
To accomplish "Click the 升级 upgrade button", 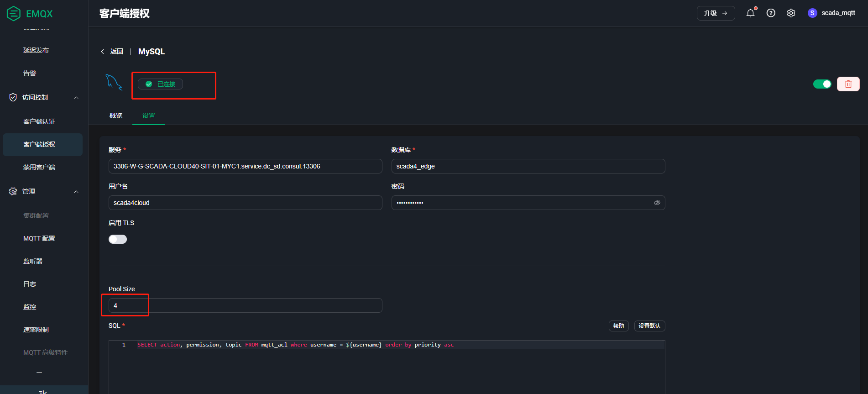I will click(716, 13).
